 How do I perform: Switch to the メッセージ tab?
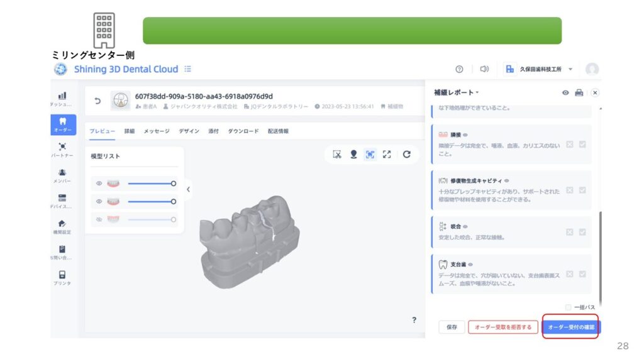[x=156, y=131]
